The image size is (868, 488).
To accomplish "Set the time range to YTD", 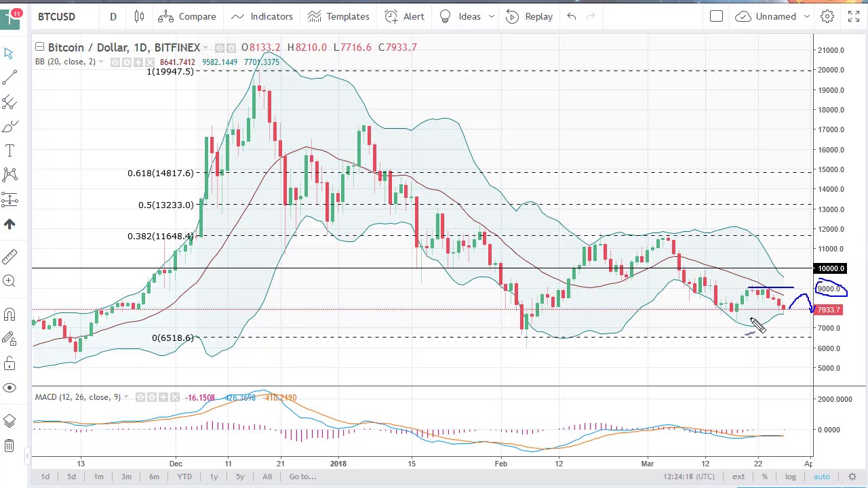I will click(184, 476).
